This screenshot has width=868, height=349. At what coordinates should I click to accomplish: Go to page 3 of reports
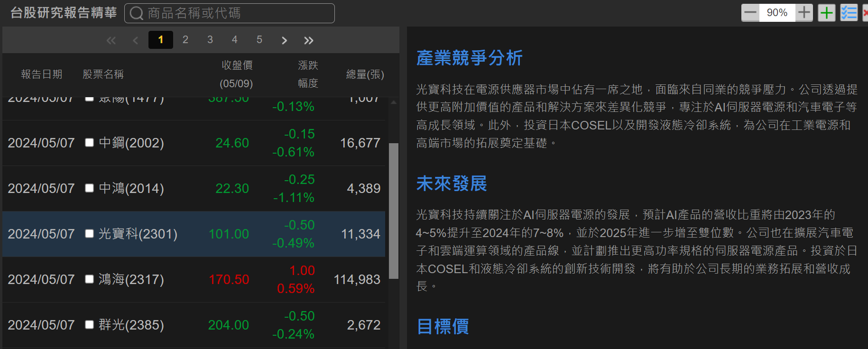tap(210, 40)
